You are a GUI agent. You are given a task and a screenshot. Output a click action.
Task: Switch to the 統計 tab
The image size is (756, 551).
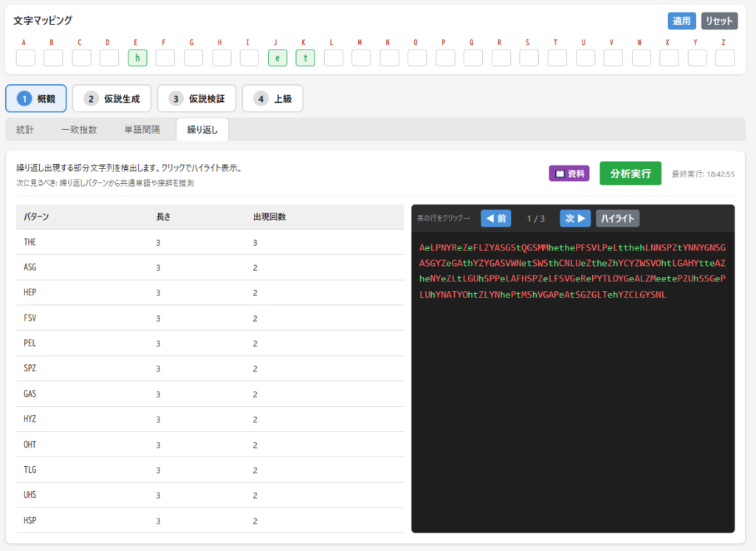tap(25, 129)
